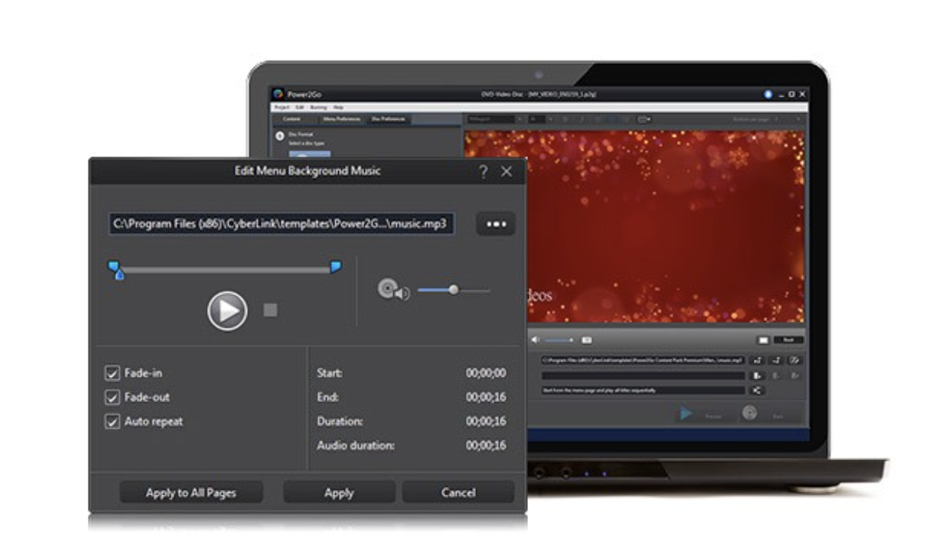
Task: Click Apply to All Pages button
Action: [x=191, y=492]
